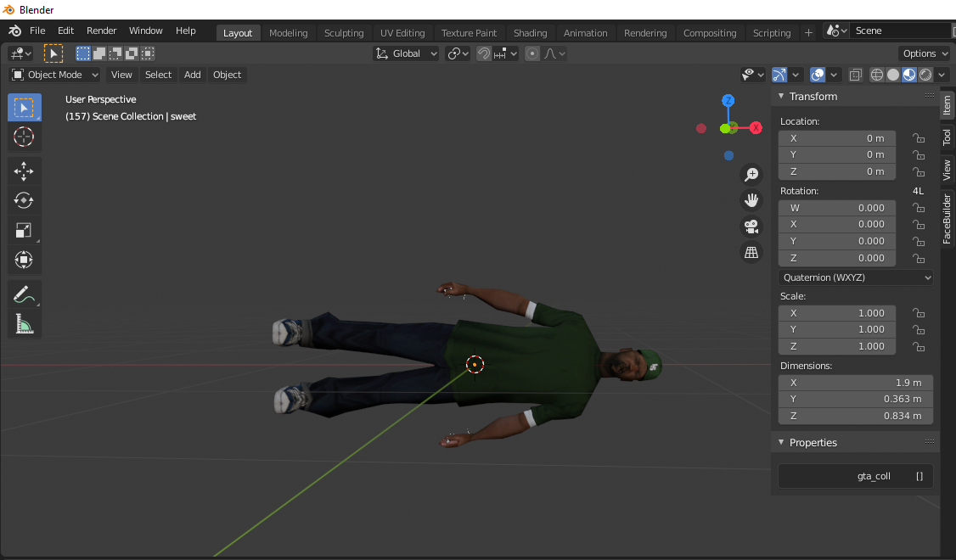The image size is (956, 560).
Task: Click the Scale X 1.000 field
Action: point(837,313)
